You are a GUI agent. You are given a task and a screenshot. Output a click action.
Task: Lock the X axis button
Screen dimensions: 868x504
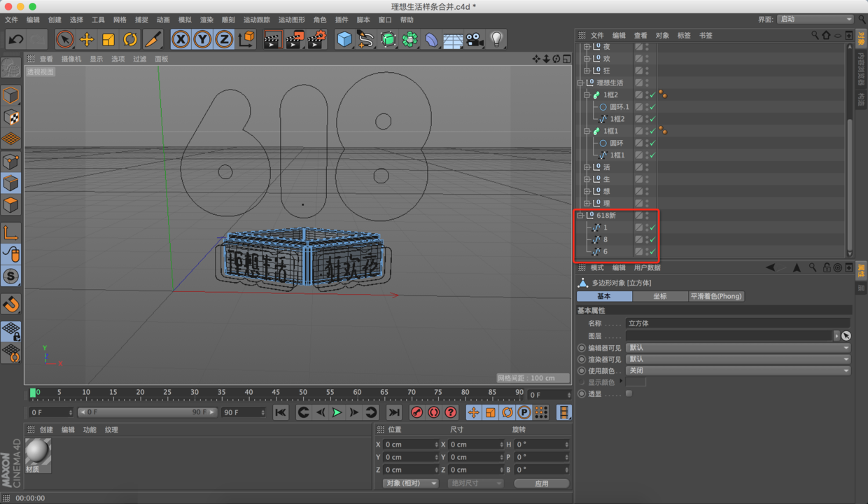click(181, 39)
